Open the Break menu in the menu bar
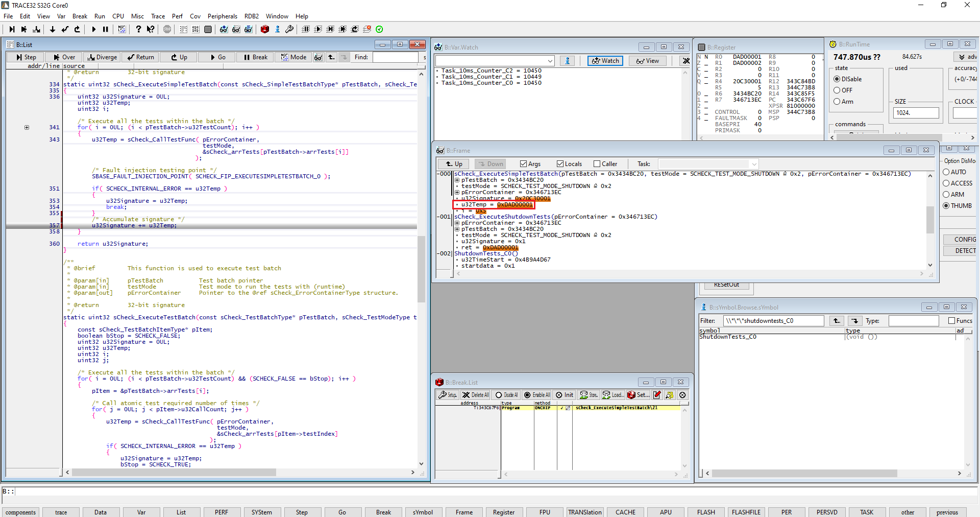The height and width of the screenshot is (517, 980). (x=80, y=16)
